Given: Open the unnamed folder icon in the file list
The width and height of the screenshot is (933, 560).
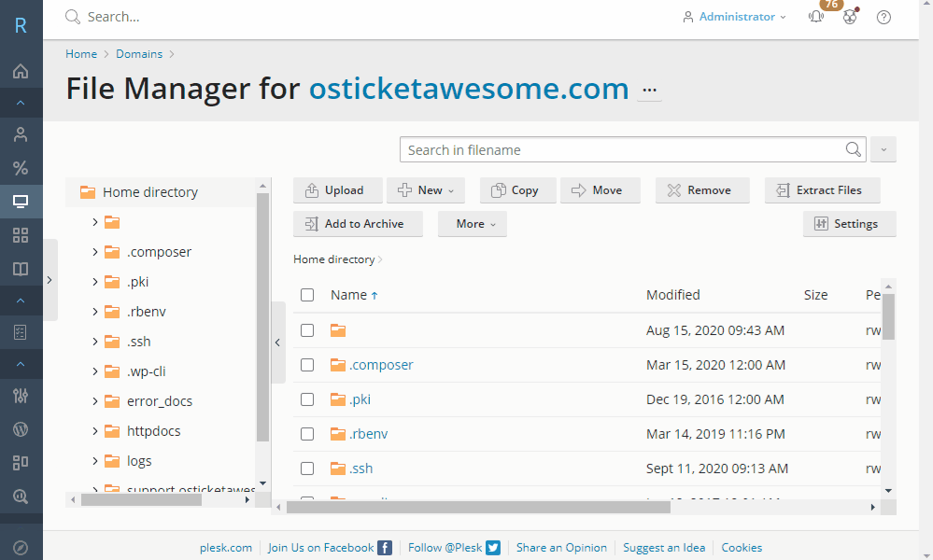Looking at the screenshot, I should [338, 330].
